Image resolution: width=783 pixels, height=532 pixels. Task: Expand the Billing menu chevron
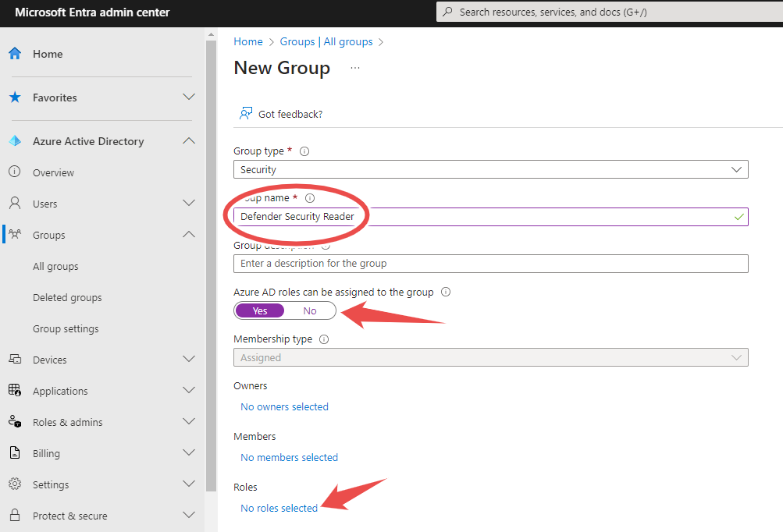pos(189,452)
